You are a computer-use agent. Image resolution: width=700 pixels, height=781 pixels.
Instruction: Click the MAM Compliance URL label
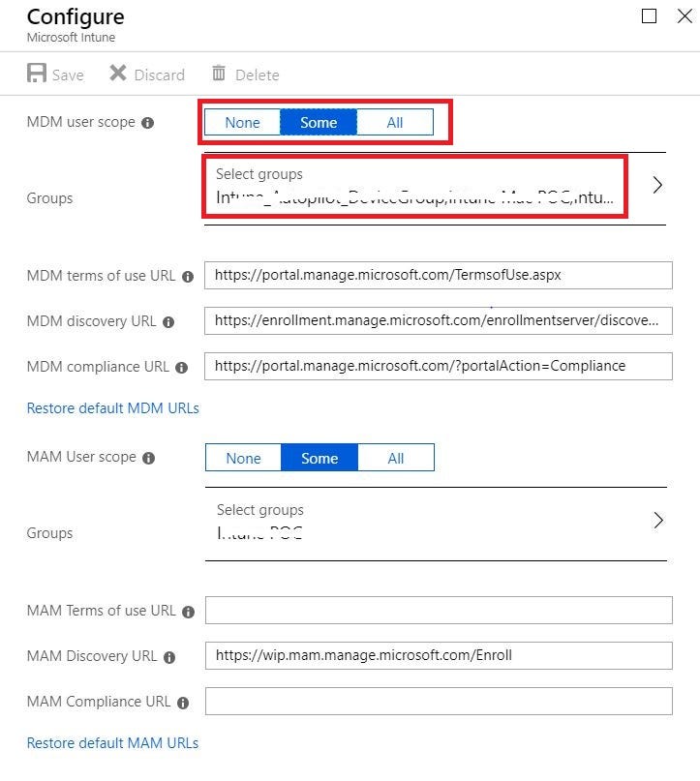pos(99,702)
